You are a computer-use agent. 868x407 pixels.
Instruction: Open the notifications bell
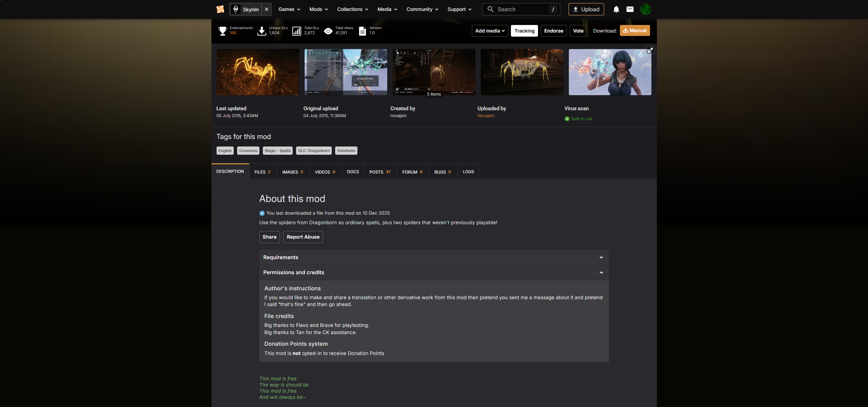click(x=616, y=9)
